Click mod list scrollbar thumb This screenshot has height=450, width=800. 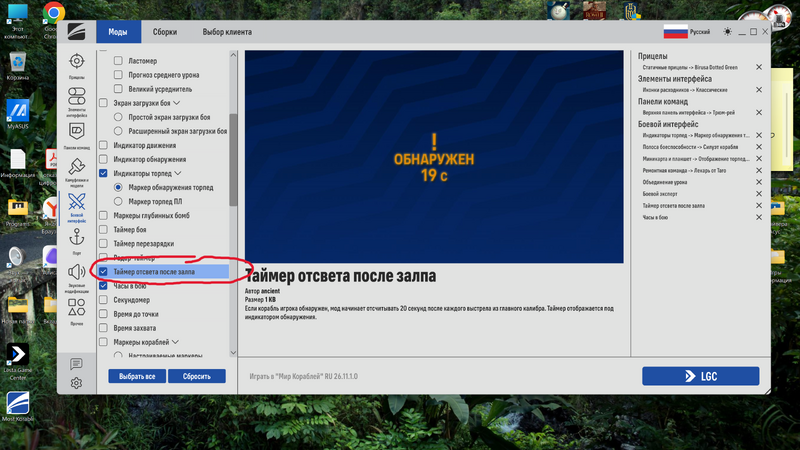tap(233, 160)
